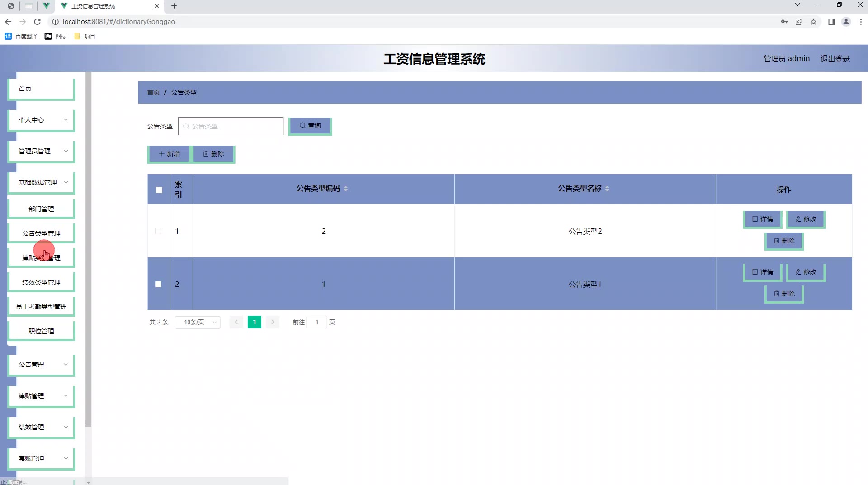868x485 pixels.
Task: Click the browser back arrow
Action: [8, 22]
